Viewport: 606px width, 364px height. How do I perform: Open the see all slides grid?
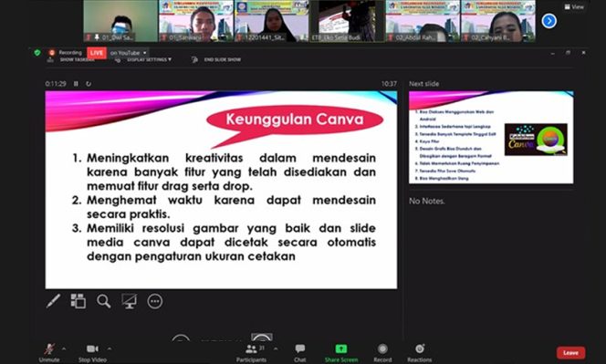click(x=78, y=301)
